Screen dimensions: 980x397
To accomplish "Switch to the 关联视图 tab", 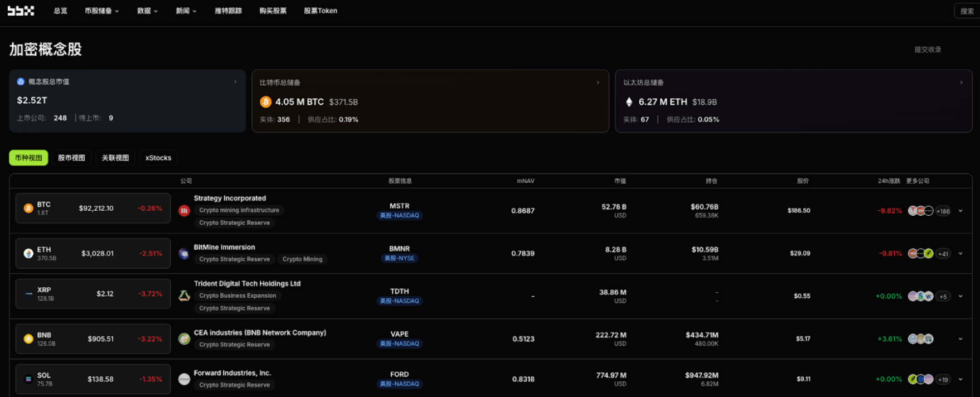I will (115, 158).
